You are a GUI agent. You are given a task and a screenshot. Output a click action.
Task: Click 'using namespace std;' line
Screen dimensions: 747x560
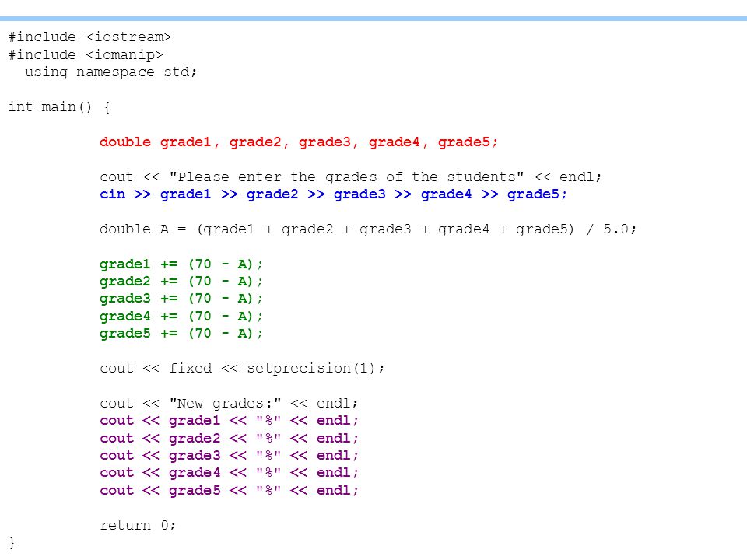[110, 72]
